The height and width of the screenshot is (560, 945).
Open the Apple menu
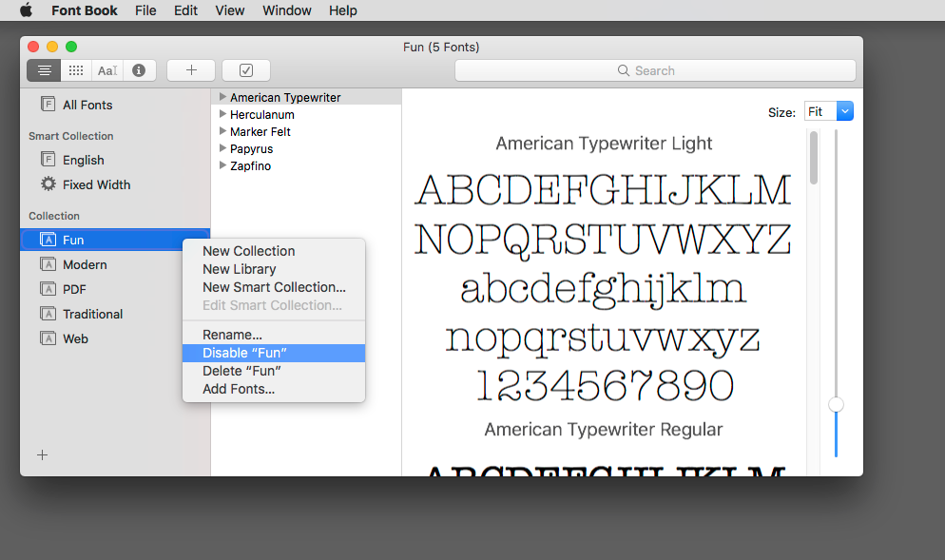[x=26, y=10]
